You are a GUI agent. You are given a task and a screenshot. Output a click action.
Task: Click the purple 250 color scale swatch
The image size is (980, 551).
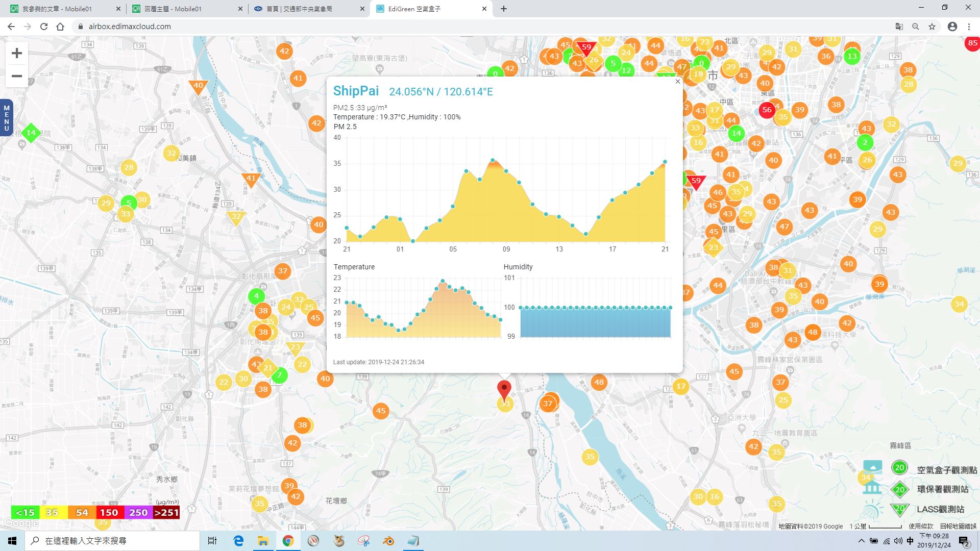(138, 513)
